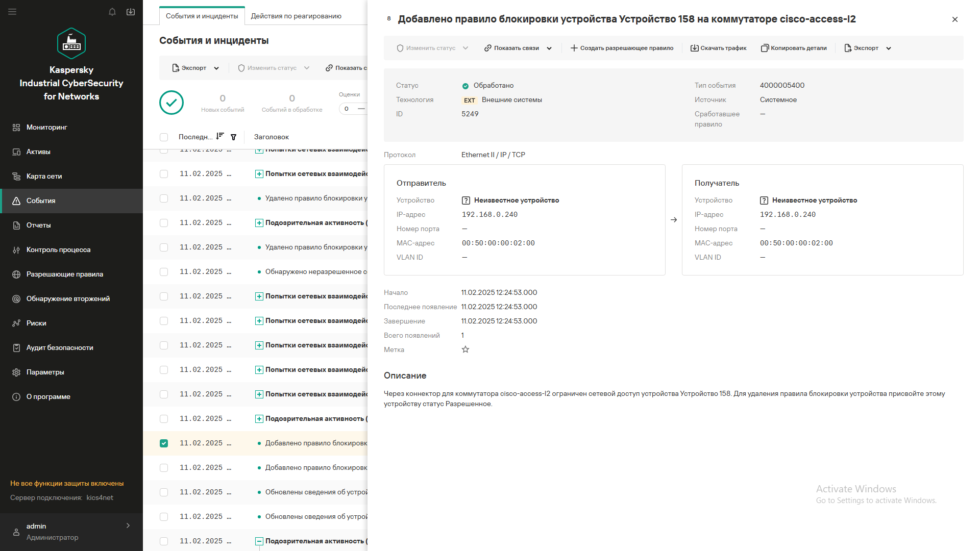Open the downloads tray icon in sidebar header
The width and height of the screenshot is (980, 551).
(131, 12)
